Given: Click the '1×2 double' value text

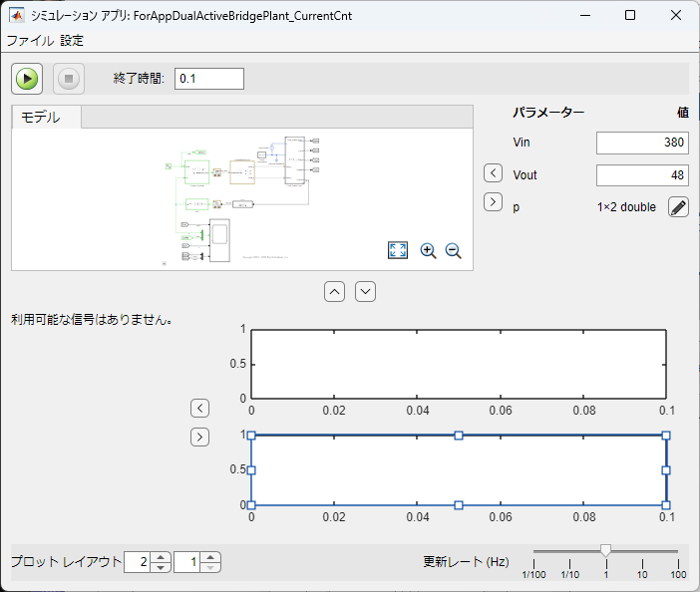Looking at the screenshot, I should (626, 207).
